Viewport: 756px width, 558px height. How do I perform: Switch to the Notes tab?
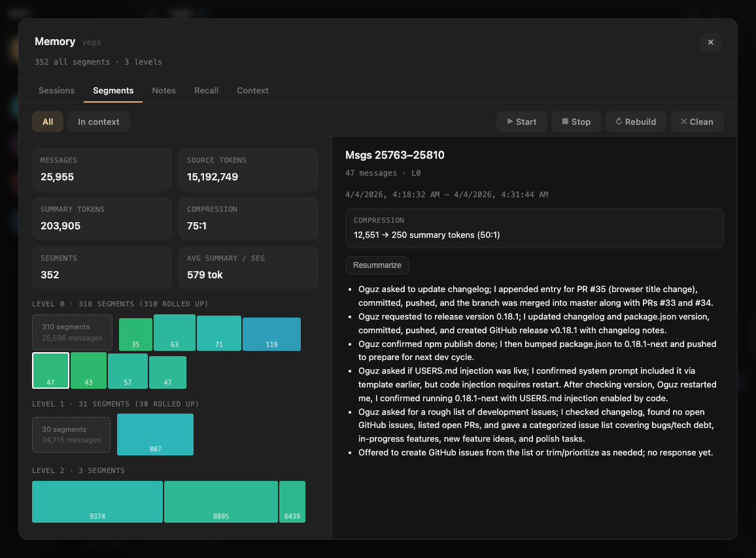[163, 90]
